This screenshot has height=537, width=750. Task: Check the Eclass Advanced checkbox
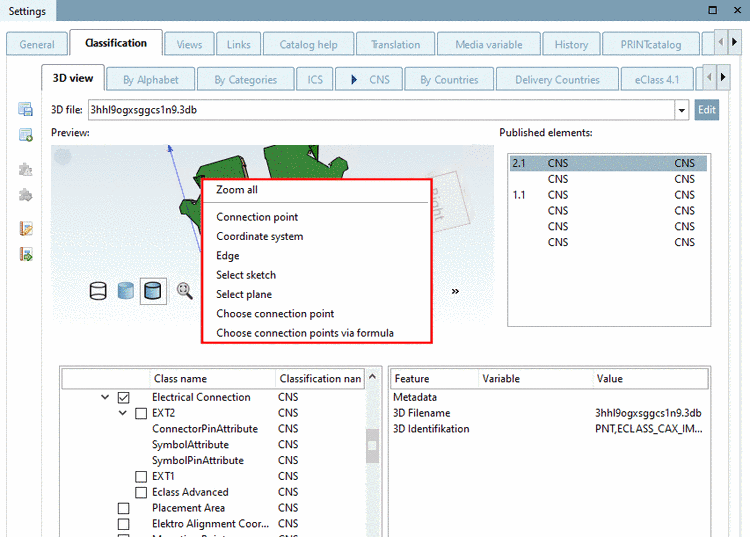(141, 493)
